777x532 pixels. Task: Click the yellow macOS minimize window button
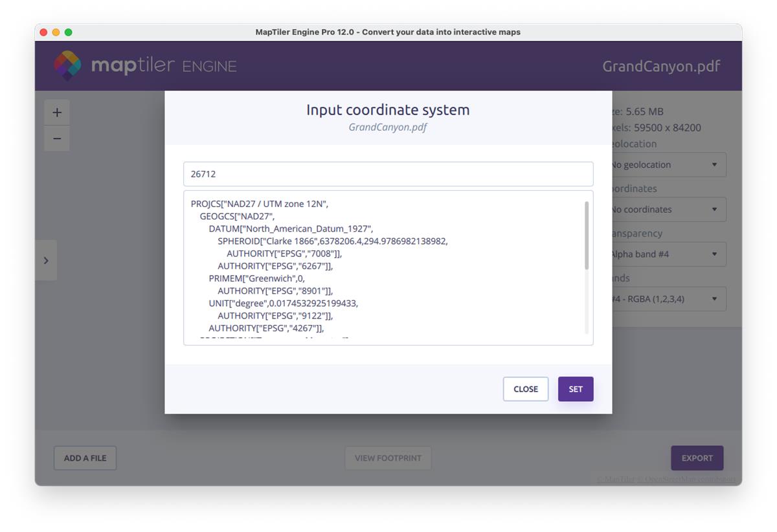pyautogui.click(x=56, y=32)
